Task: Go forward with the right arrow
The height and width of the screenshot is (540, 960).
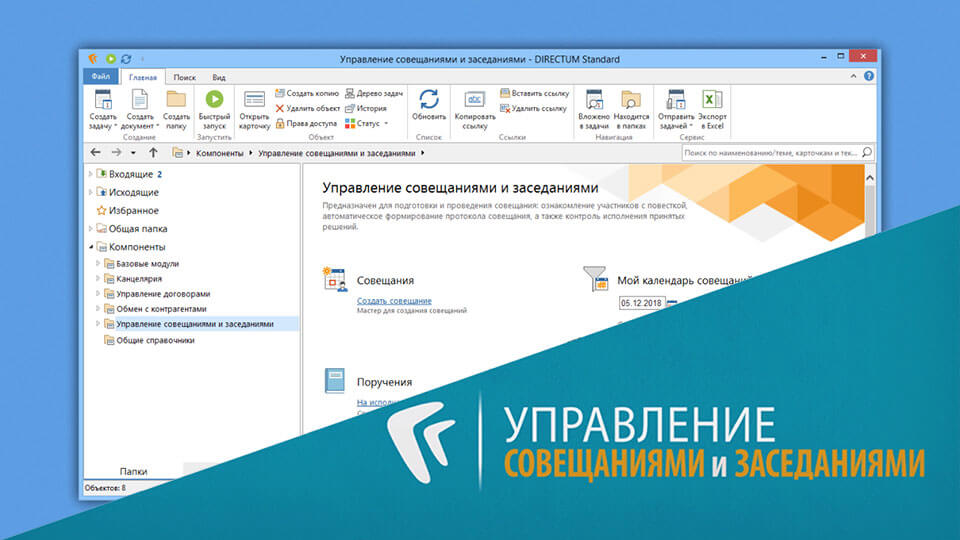Action: click(116, 152)
